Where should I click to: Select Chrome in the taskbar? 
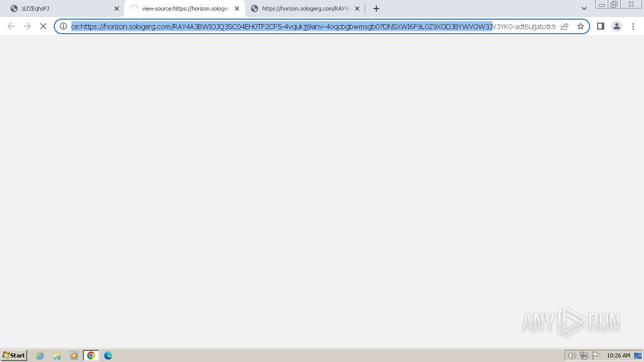[91, 355]
